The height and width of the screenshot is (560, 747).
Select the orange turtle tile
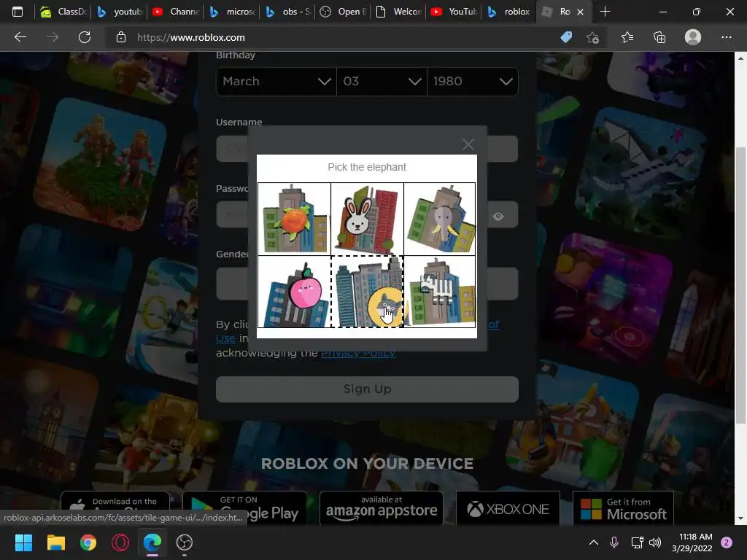(294, 219)
